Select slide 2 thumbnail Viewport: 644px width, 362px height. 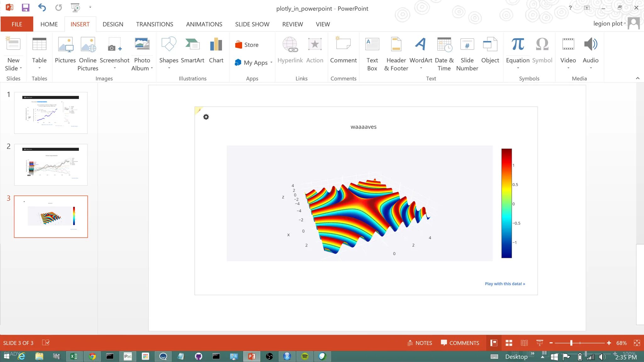(51, 165)
